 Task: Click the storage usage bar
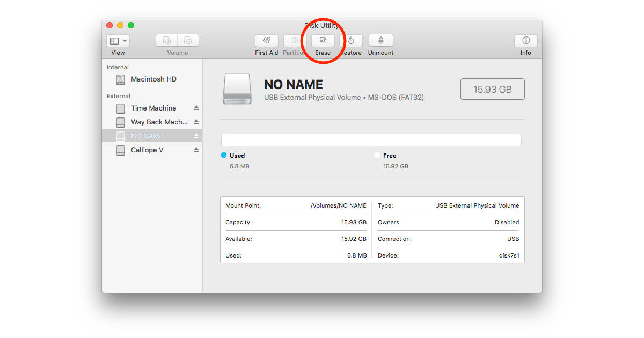tap(371, 139)
